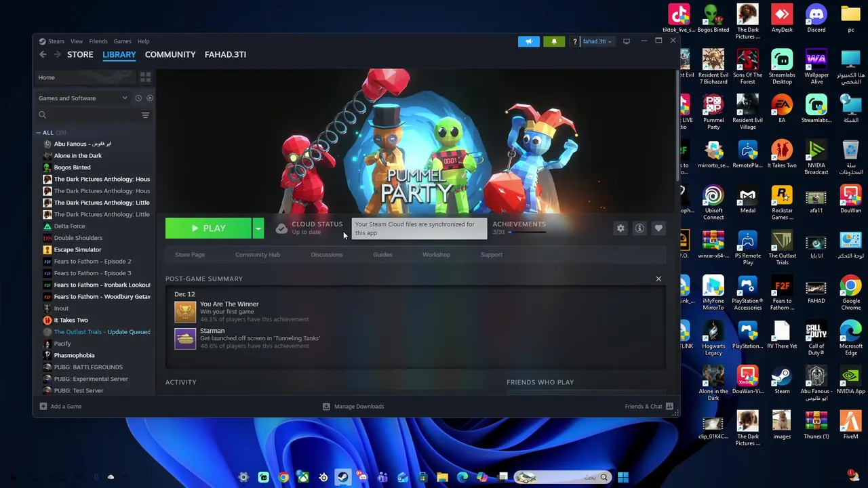This screenshot has height=488, width=868.
Task: Select PUBG: BATTLEGROUNDS in the library
Action: pyautogui.click(x=88, y=367)
